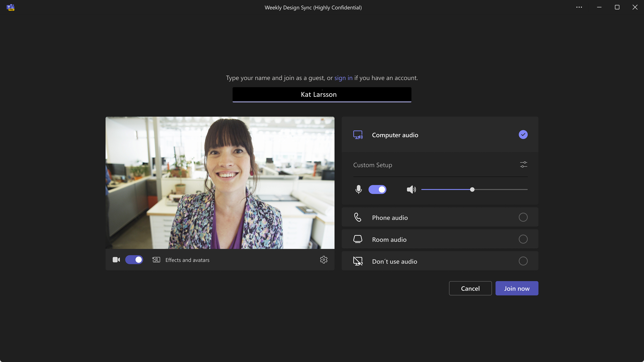Click the camera icon below the video preview
Screen dimensions: 644x362
pyautogui.click(x=116, y=260)
